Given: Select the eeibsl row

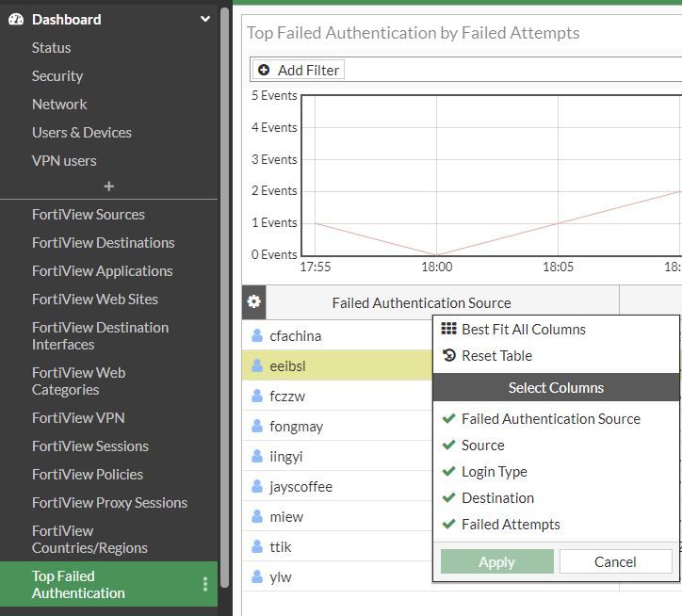Looking at the screenshot, I should coord(337,365).
